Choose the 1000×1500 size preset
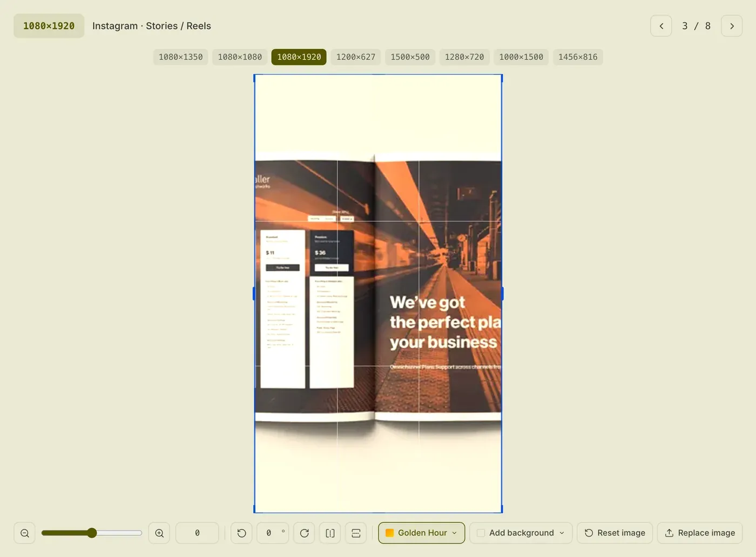The width and height of the screenshot is (756, 557). [x=521, y=57]
